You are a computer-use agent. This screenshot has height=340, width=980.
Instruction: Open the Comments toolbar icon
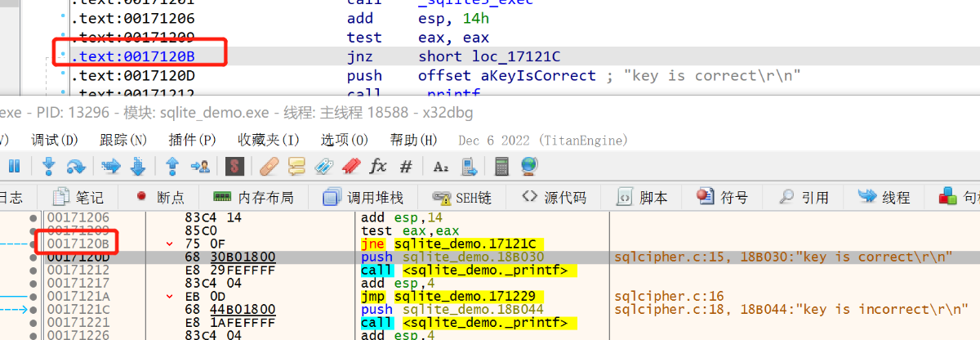click(296, 166)
